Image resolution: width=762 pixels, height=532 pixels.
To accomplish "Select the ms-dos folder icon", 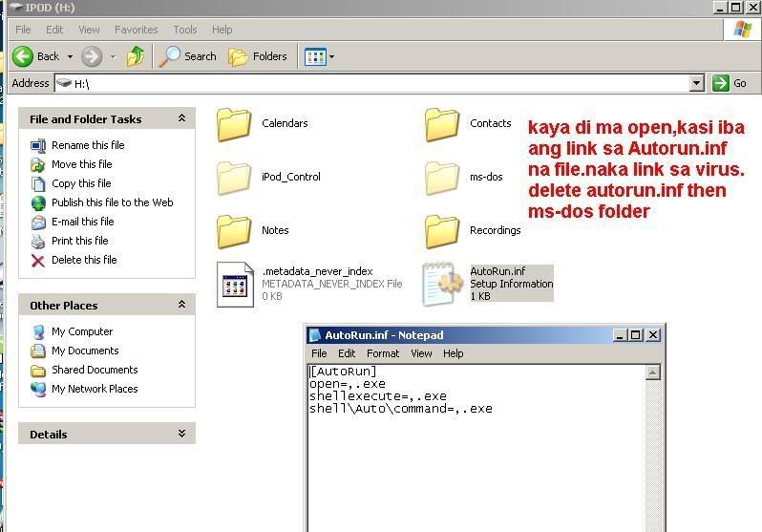I will [442, 178].
